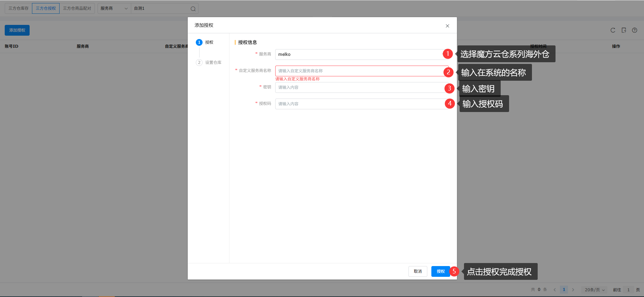Viewport: 644px width, 297px height.
Task: Go to previous page arrow
Action: coord(554,290)
